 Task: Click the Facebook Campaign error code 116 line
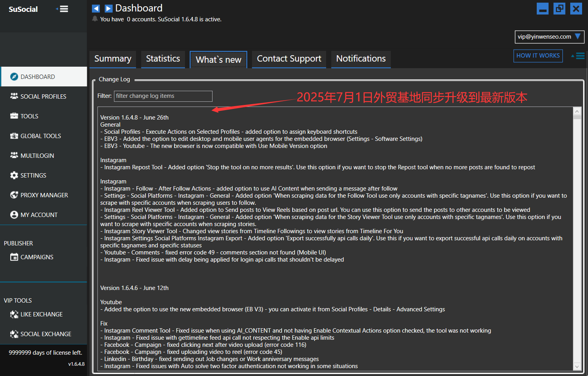pos(203,345)
